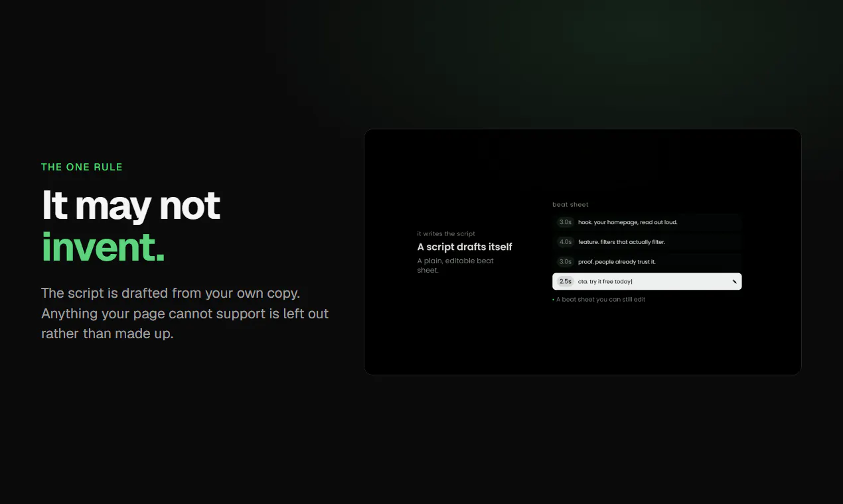Click the green dot before 'A beat sheet you can still edit'
Screen dimensions: 843x504
[x=554, y=300]
